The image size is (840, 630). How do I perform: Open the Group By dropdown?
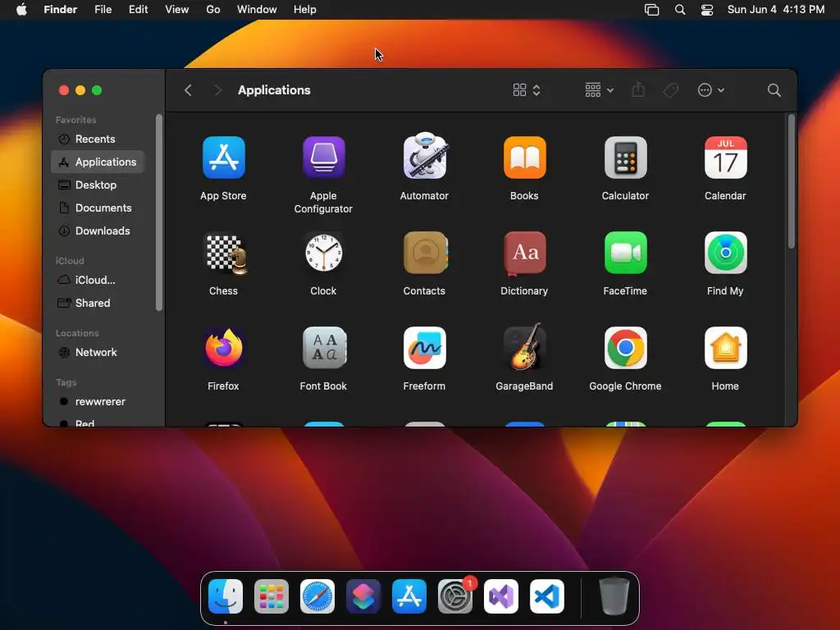(599, 90)
